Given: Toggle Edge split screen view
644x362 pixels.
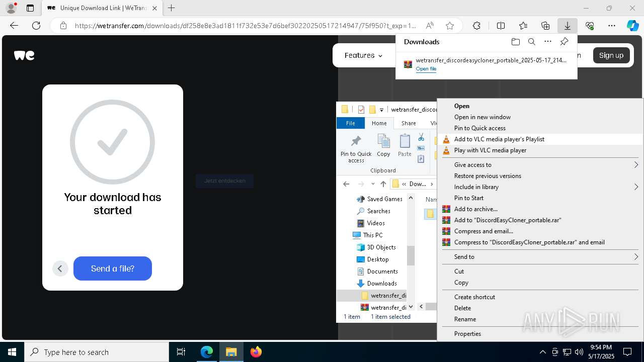Looking at the screenshot, I should tap(501, 26).
